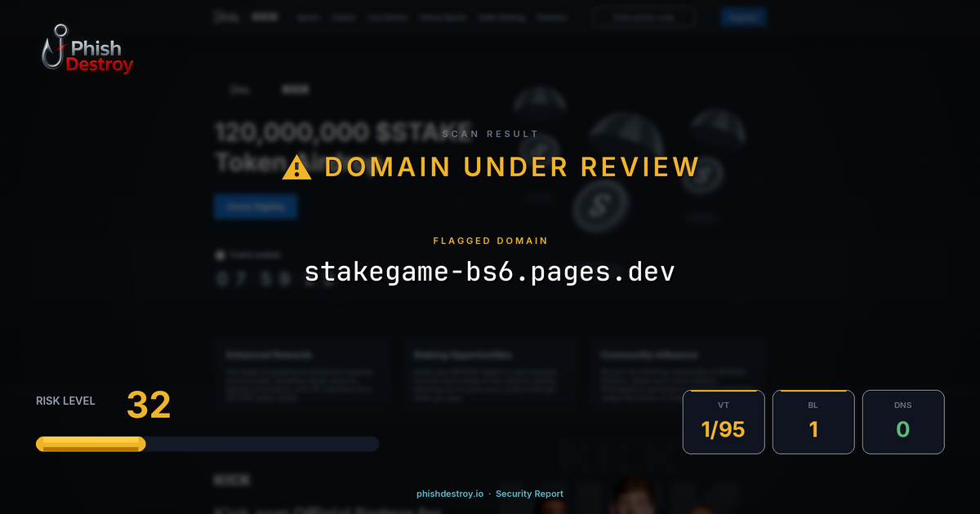Click the blue call-to-action button under the headline

tap(256, 206)
